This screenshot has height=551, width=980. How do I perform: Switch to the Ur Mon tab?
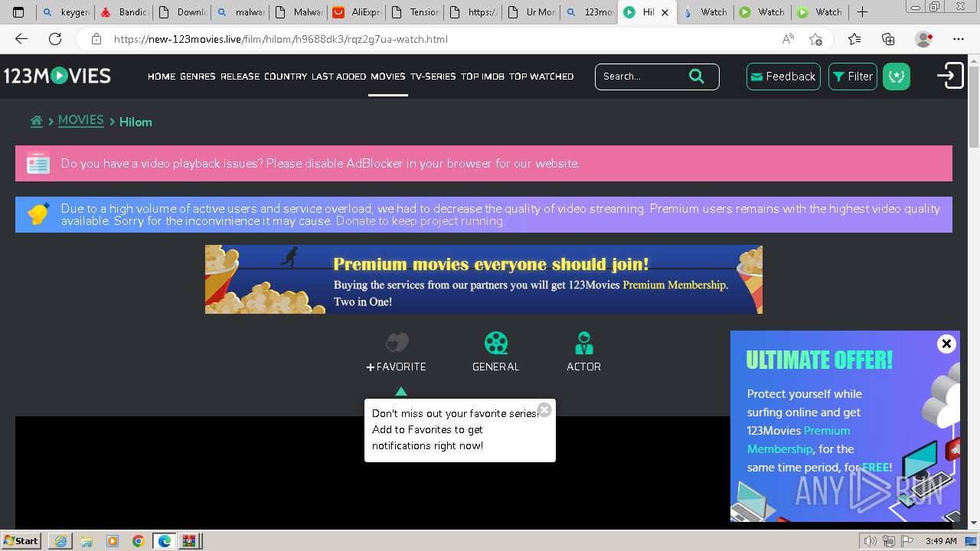(531, 12)
